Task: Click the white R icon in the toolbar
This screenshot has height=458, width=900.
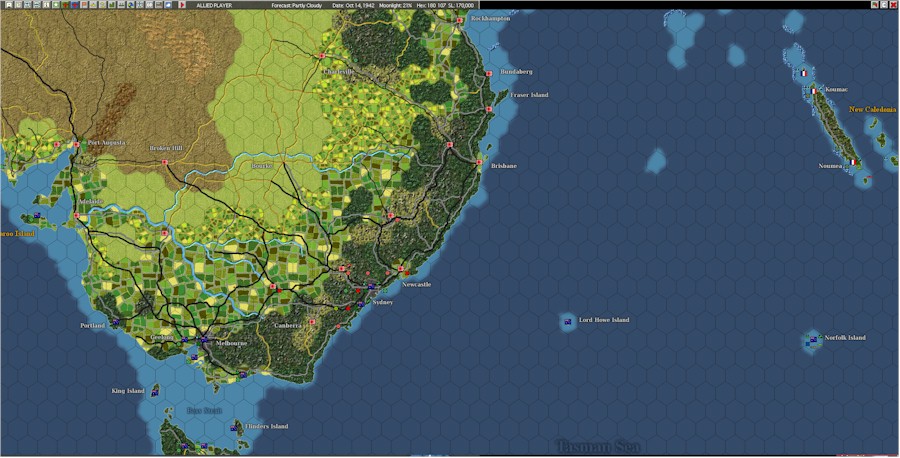Action: (x=9, y=5)
